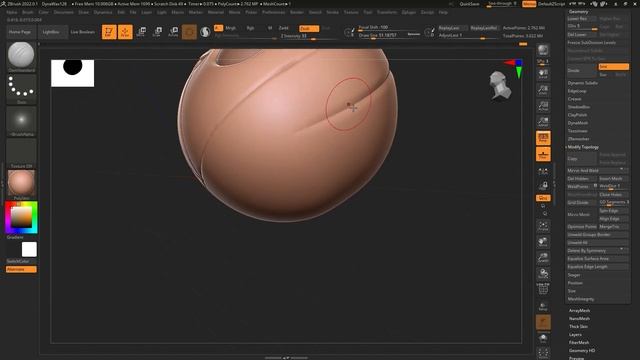
Task: Expand the ArrayMesh subpalette
Action: (x=579, y=311)
